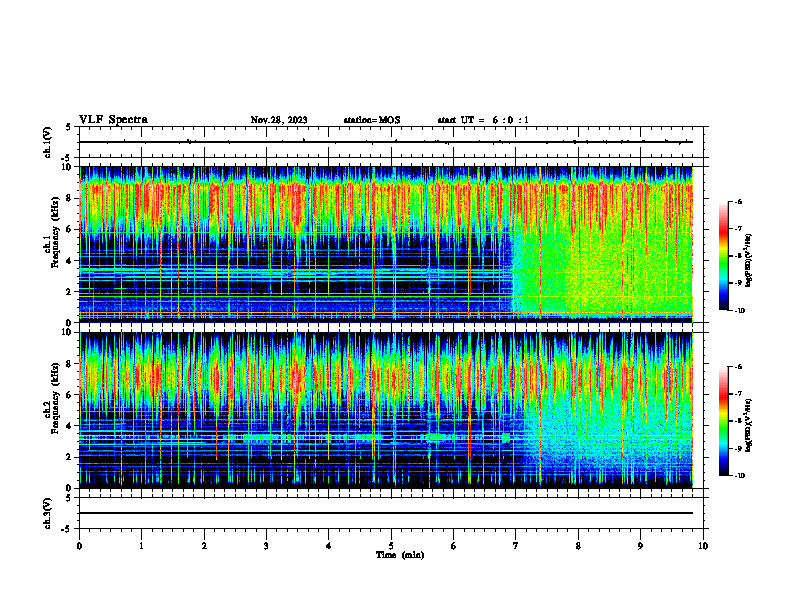Click the ch.1(V) axis label
The image size is (792, 612).
tap(48, 142)
